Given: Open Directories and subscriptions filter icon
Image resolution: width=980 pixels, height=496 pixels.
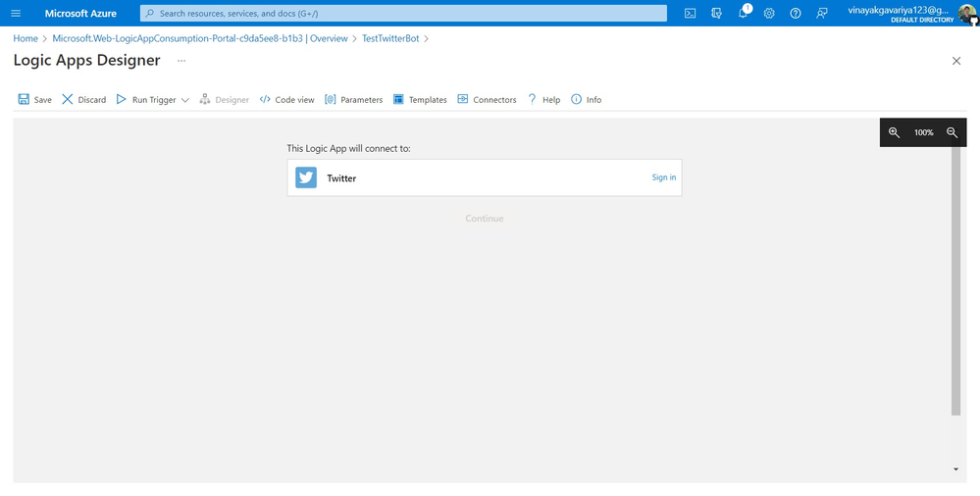Looking at the screenshot, I should coord(717,13).
